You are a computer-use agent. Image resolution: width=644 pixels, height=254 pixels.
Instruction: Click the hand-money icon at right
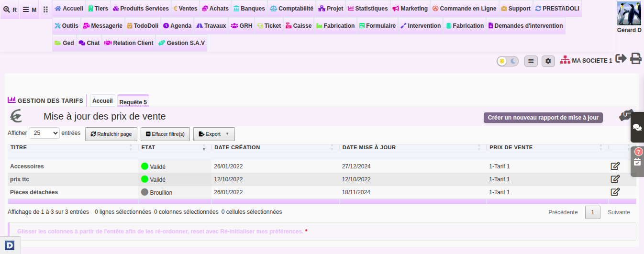[x=626, y=115]
